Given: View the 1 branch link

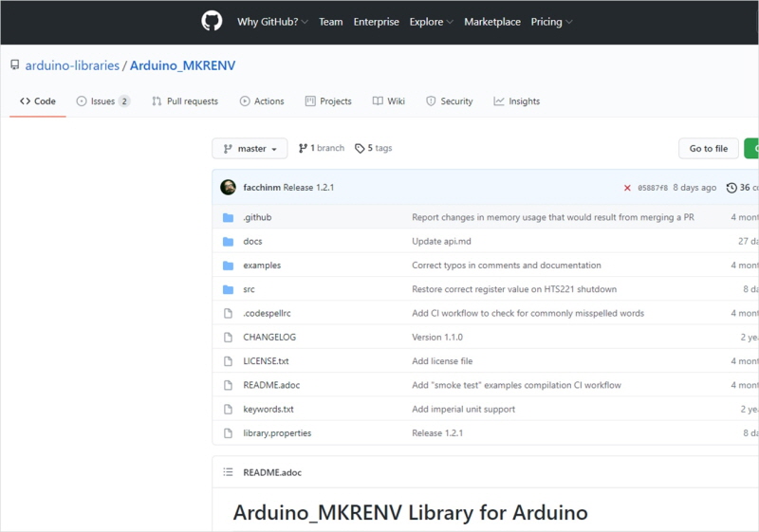Looking at the screenshot, I should 322,148.
